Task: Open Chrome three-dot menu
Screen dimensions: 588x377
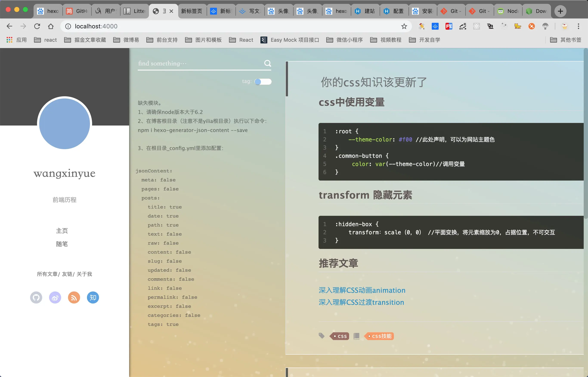Action: [579, 26]
